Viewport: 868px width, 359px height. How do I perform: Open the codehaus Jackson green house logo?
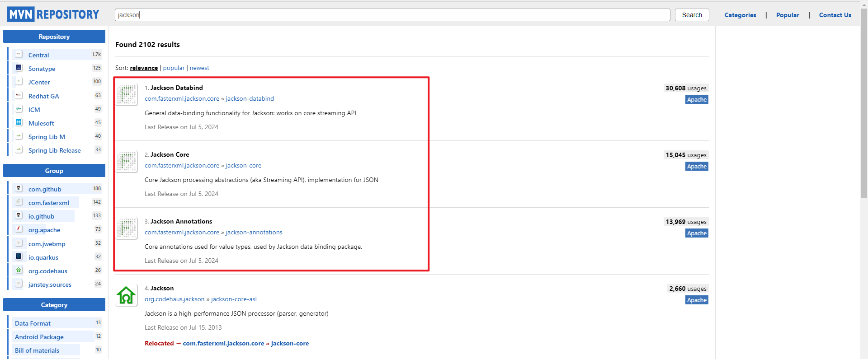click(127, 295)
